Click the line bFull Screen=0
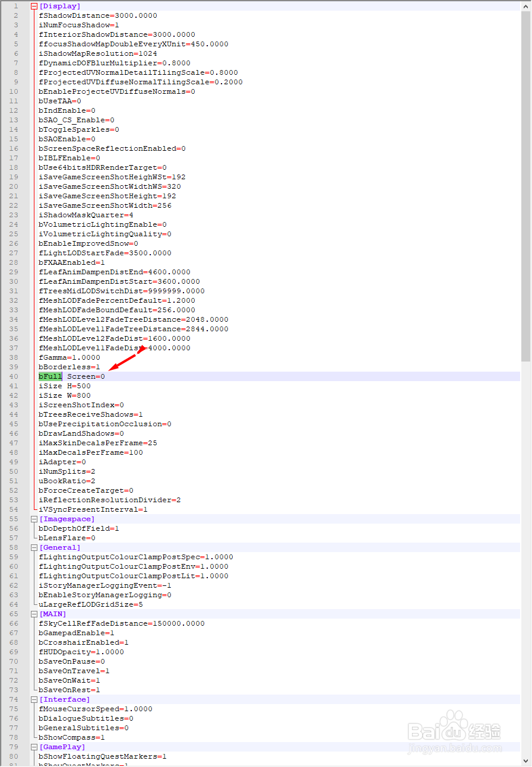The width and height of the screenshot is (532, 767). click(x=72, y=376)
